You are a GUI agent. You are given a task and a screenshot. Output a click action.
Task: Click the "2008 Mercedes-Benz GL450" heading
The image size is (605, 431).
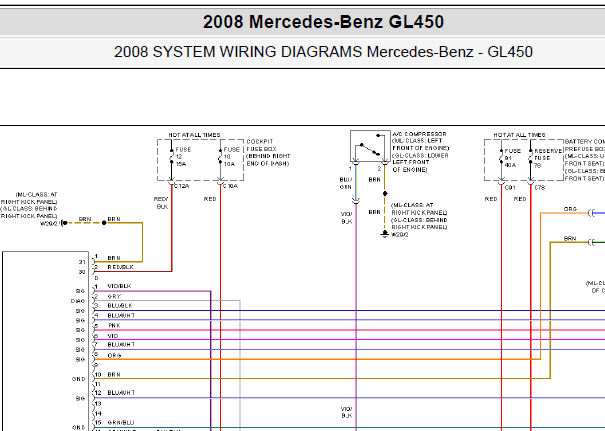(323, 22)
